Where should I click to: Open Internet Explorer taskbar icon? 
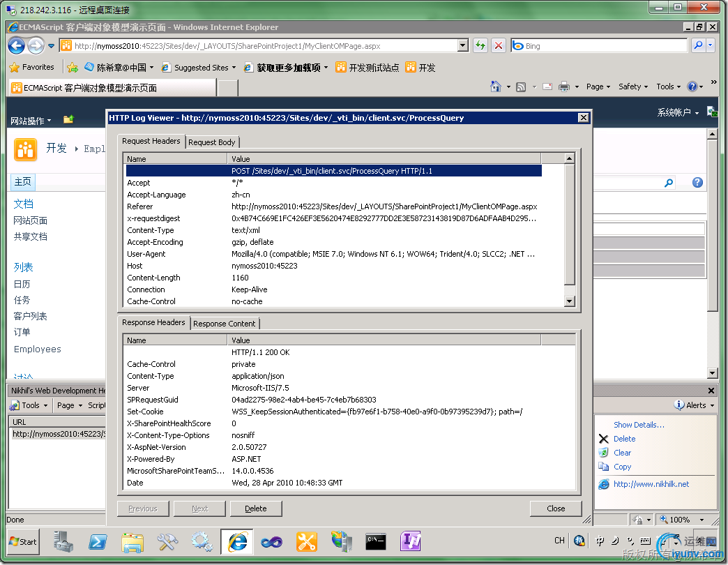pos(237,542)
